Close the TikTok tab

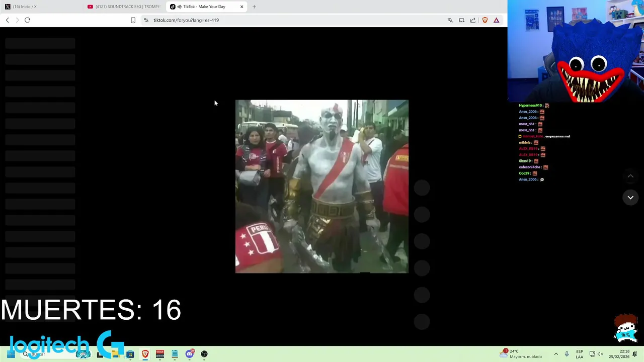click(x=242, y=7)
